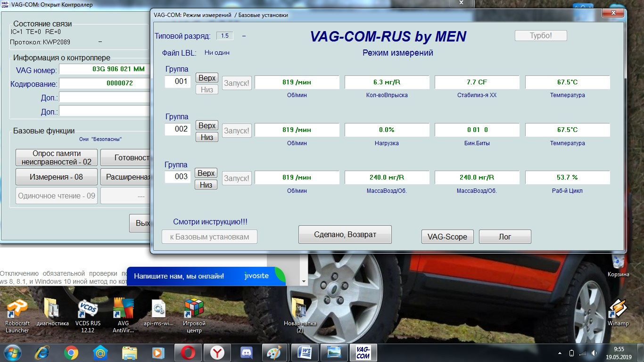Click the 819 /мин value in group 001
This screenshot has height=362, width=644.
(x=297, y=82)
